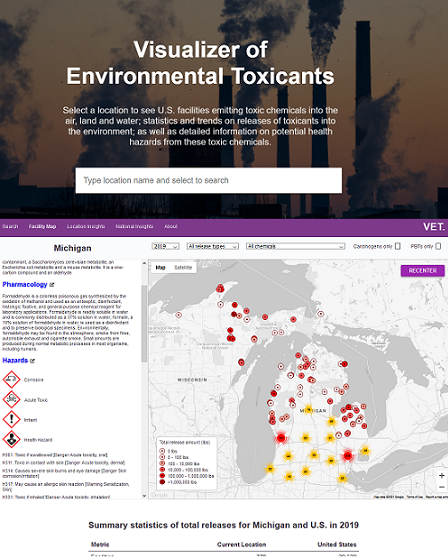Click the VET. logo in the purple bar
The image size is (448, 558).
(x=434, y=227)
